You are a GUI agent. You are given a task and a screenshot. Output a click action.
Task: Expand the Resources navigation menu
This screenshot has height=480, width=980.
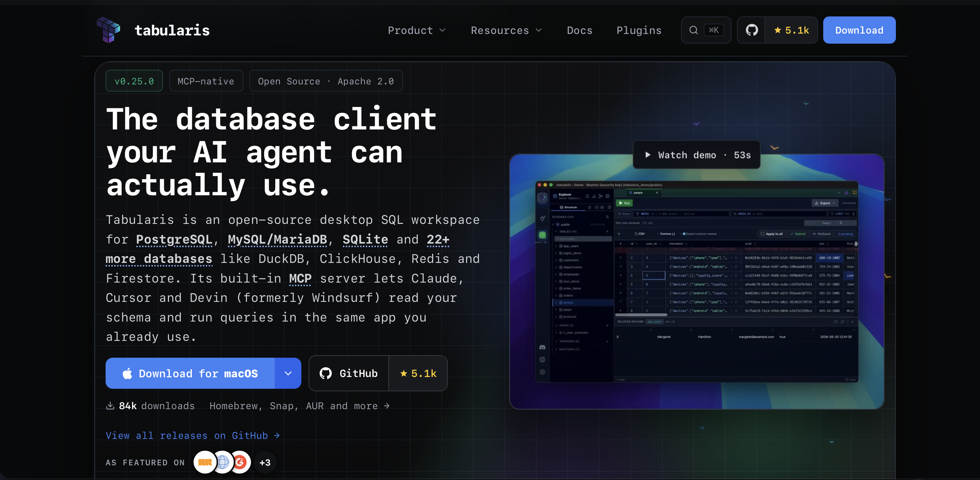(x=506, y=30)
